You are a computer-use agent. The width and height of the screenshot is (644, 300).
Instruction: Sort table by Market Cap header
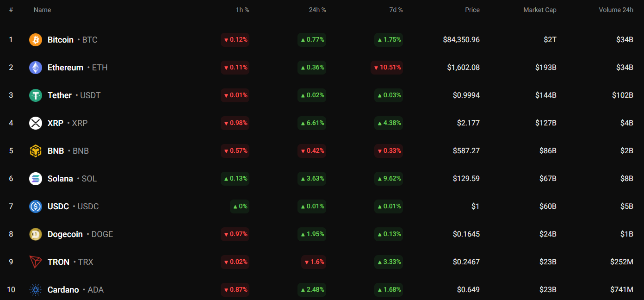539,10
